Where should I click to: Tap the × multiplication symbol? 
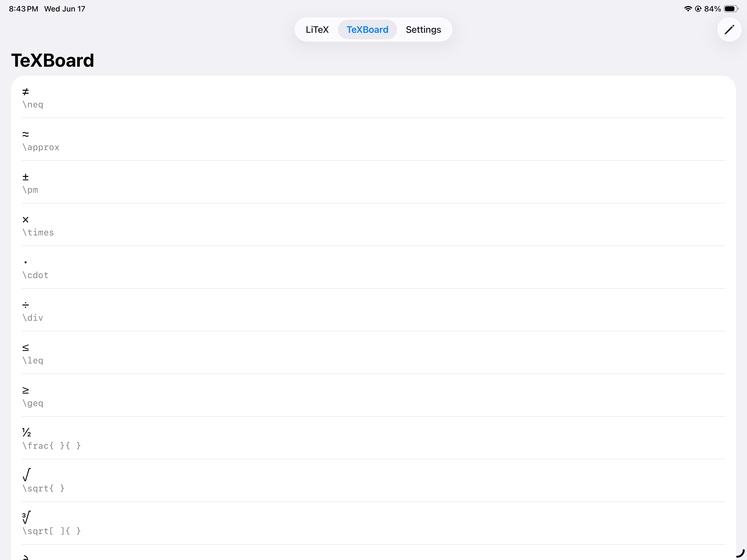tap(26, 220)
